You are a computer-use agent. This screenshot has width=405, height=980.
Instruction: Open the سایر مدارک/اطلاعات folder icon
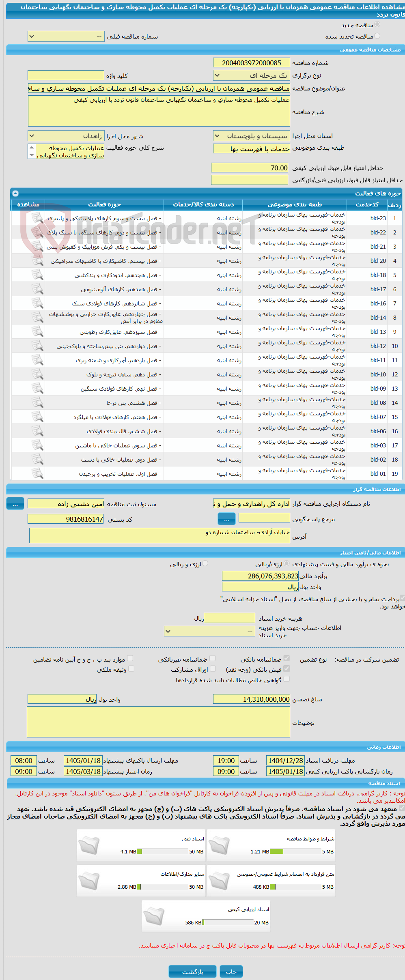[x=89, y=881]
